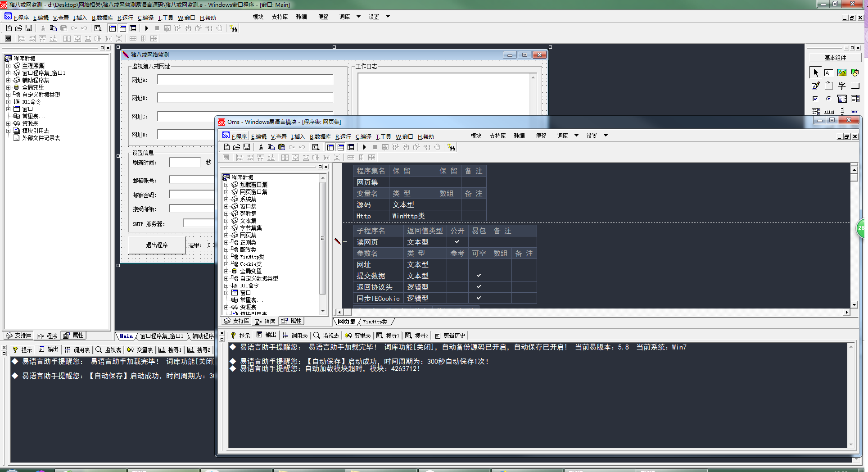Open 剪辑历史 tab in Oms output panel

pyautogui.click(x=450, y=336)
